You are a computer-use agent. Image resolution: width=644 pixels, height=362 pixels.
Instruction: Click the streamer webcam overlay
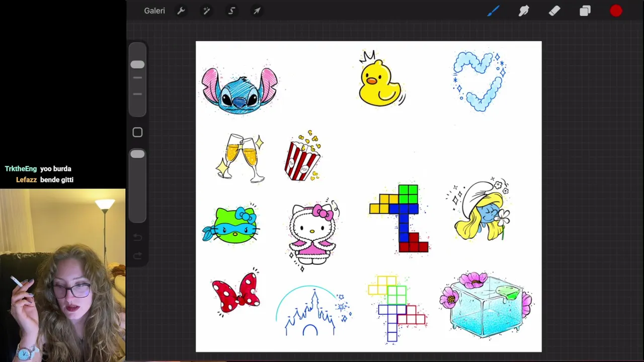63,275
